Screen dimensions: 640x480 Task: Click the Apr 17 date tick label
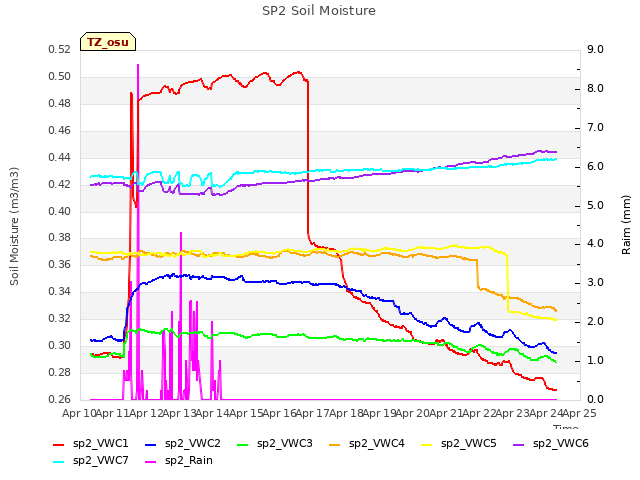click(312, 413)
